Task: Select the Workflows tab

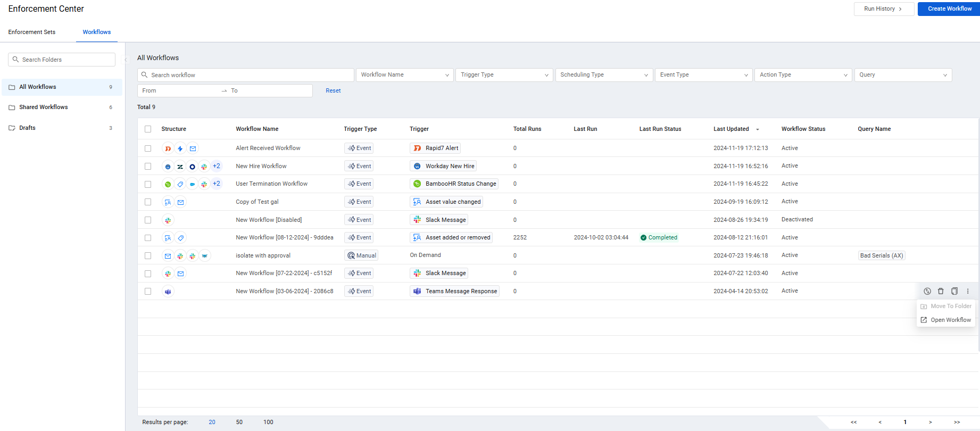Action: (x=97, y=32)
